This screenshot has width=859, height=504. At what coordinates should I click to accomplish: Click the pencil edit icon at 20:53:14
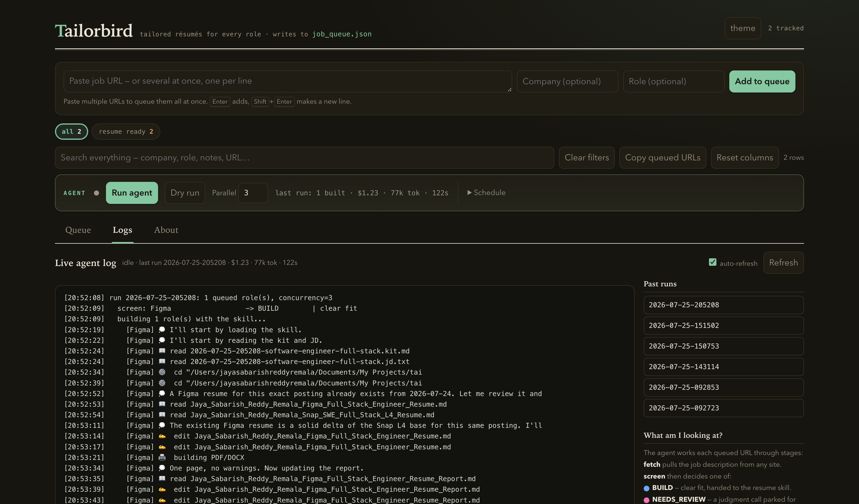tap(162, 436)
